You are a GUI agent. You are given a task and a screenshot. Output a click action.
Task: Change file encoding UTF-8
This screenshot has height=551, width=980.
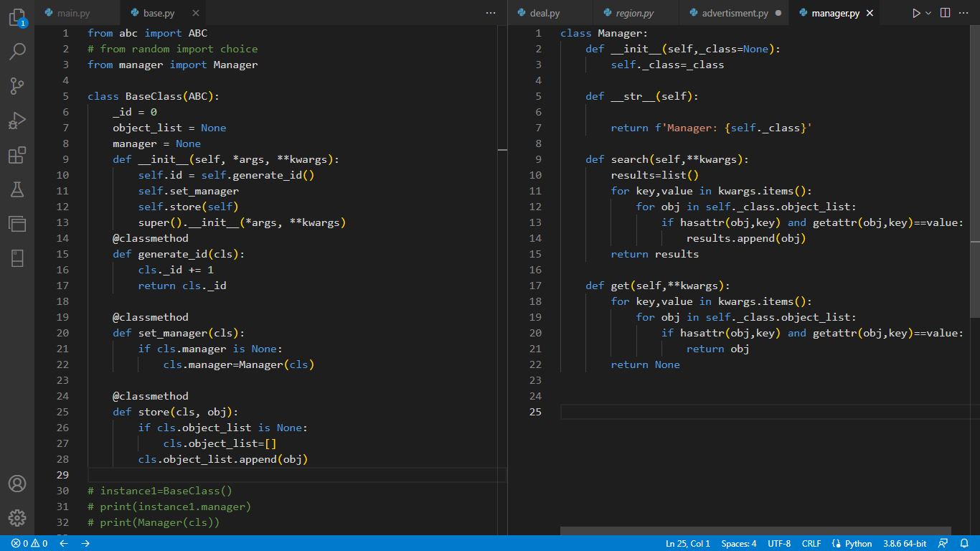[x=779, y=543]
